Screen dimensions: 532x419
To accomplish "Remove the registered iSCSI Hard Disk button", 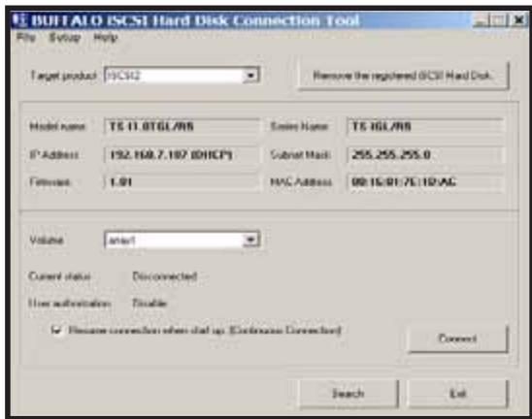I will tap(403, 76).
